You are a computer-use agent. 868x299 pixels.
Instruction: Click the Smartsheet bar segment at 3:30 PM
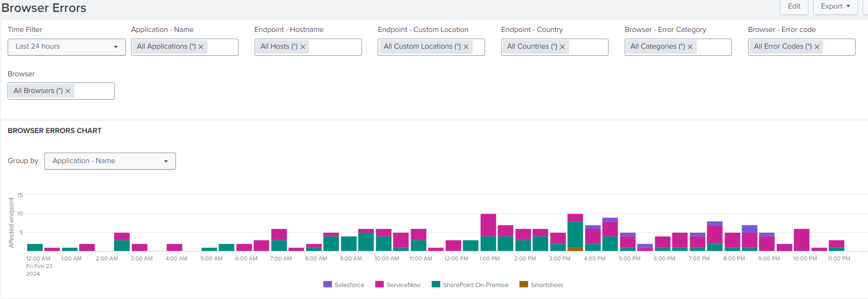click(575, 249)
